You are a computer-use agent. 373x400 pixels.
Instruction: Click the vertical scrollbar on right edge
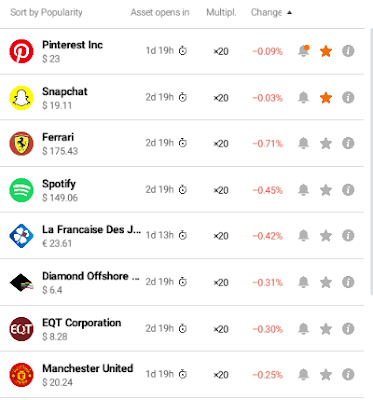[371, 162]
